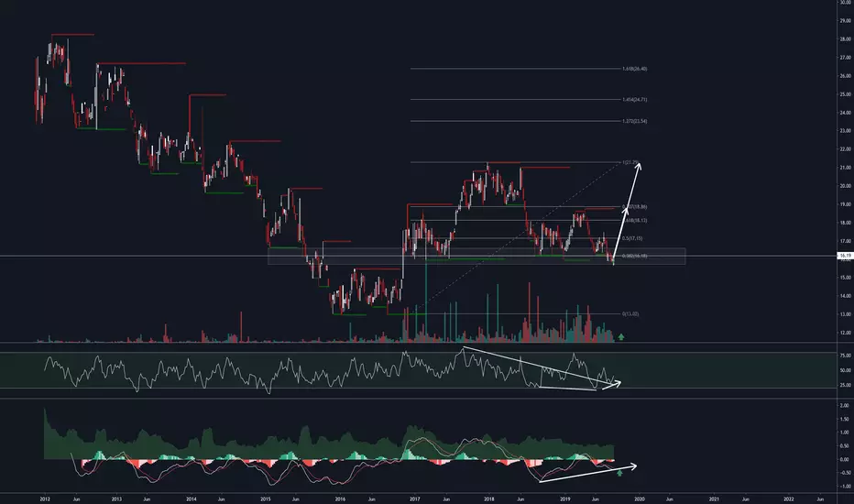This screenshot has height=504, width=854.
Task: Click the Jun label between 2020 and 2021
Action: (670, 499)
